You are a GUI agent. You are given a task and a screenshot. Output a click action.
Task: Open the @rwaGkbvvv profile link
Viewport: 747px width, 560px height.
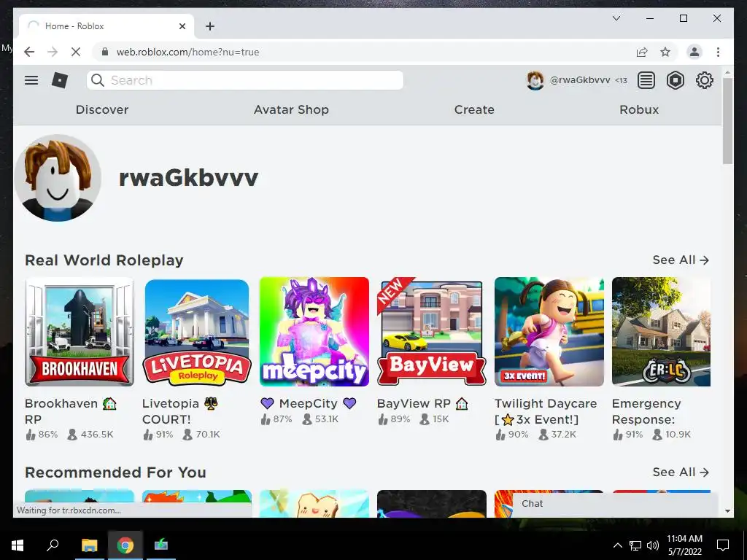pyautogui.click(x=580, y=80)
